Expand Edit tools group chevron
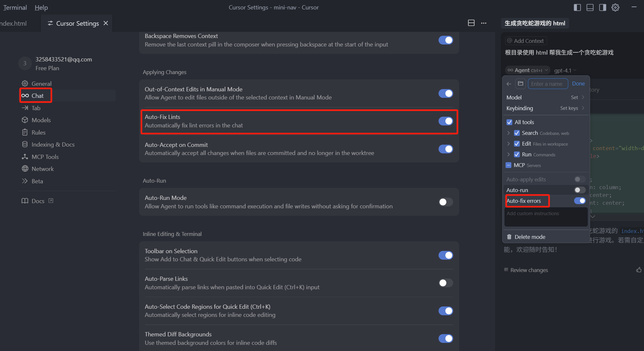This screenshot has height=351, width=644. (x=509, y=144)
